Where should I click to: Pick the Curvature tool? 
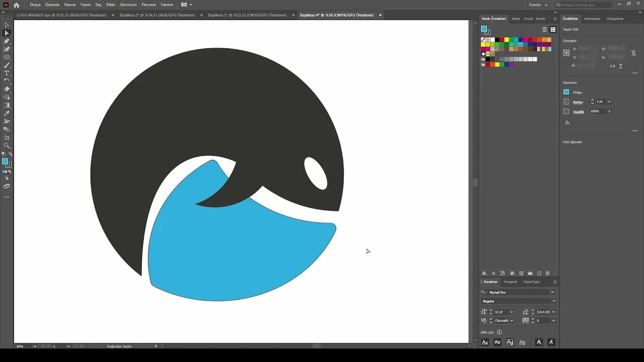coord(7,49)
